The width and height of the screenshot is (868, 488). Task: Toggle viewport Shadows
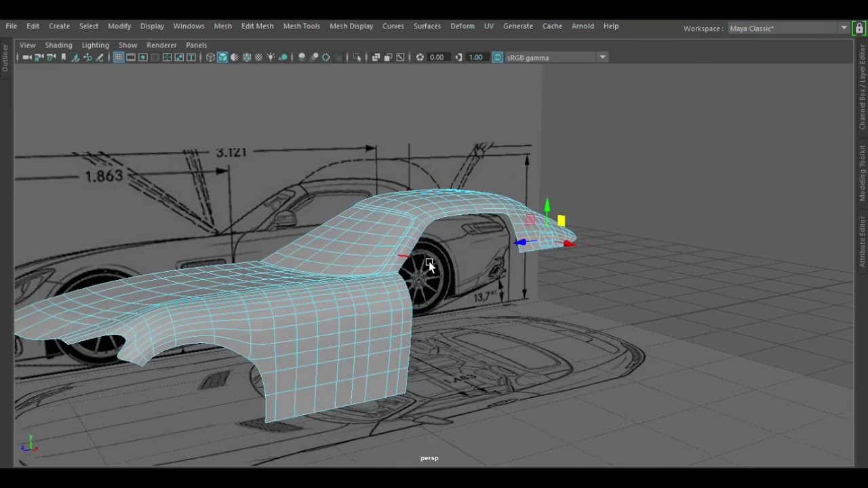click(x=283, y=58)
